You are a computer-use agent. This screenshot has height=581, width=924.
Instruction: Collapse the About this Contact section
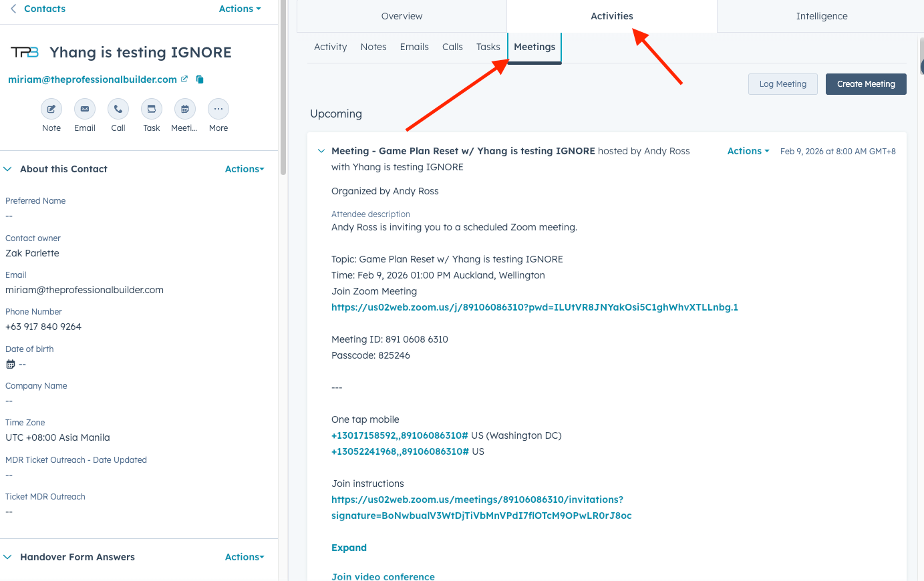[8, 169]
